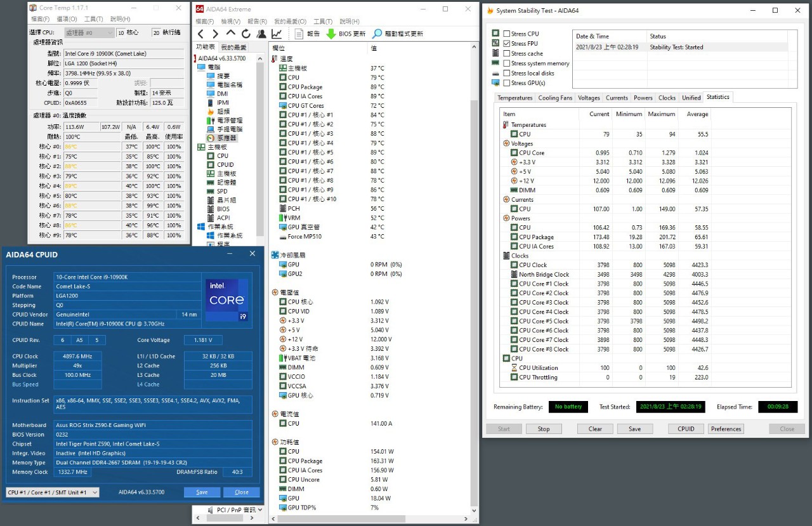Image resolution: width=812 pixels, height=526 pixels.
Task: Select ACPI item in AIDA64 tree
Action: [x=218, y=218]
